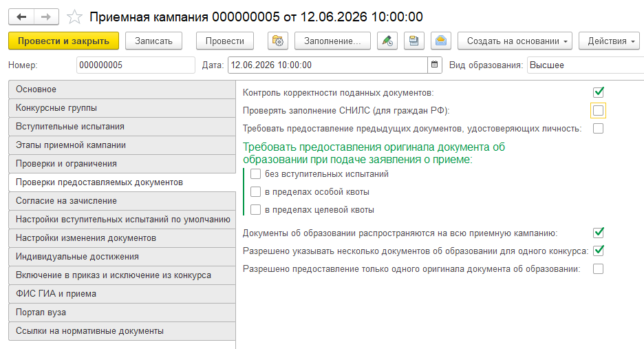Open the ФИС ГИА и приема tab
This screenshot has width=644, height=349.
pos(122,294)
